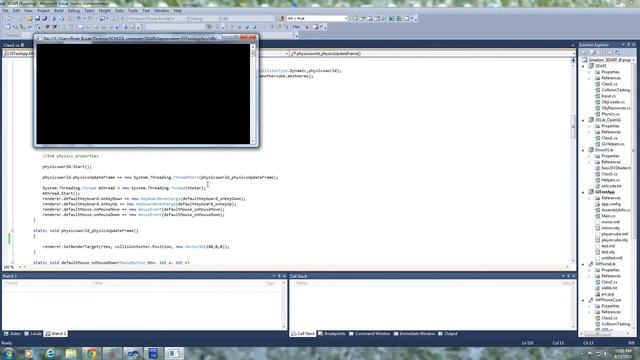
Task: Open Internet Explorer from the taskbar
Action: tap(50, 353)
